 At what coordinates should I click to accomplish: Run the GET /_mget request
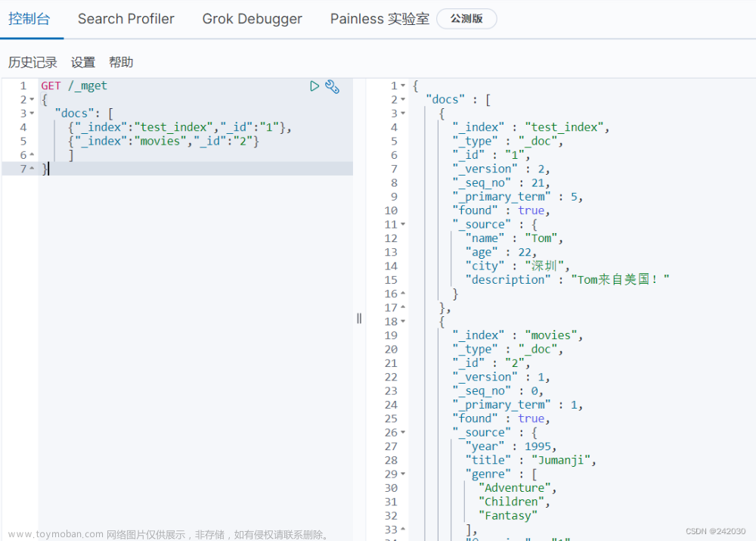click(x=314, y=86)
